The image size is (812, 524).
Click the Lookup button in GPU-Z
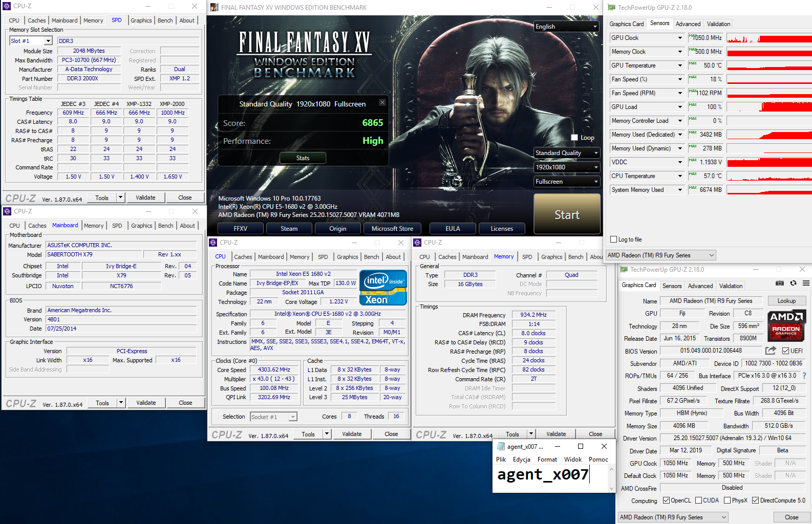coord(786,301)
